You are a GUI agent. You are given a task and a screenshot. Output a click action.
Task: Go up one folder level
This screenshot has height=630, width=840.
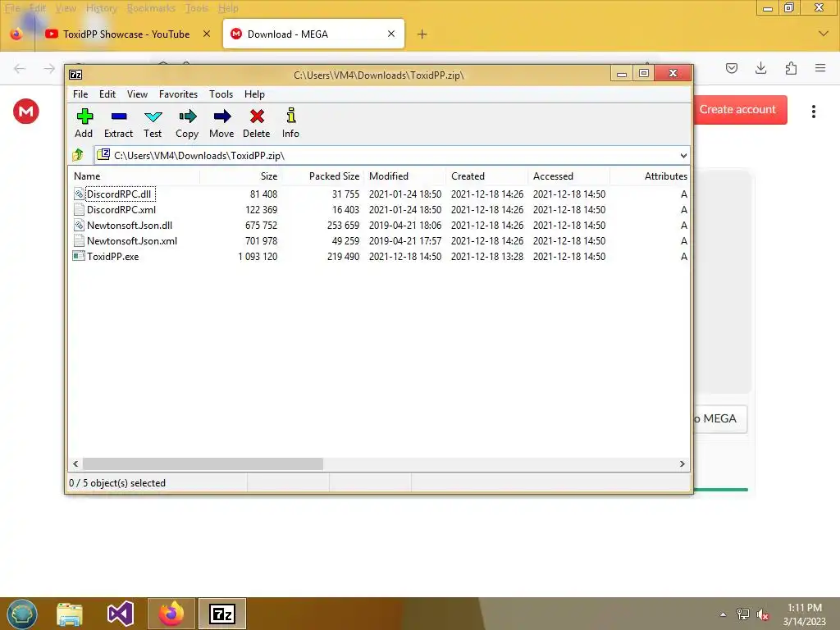point(78,155)
